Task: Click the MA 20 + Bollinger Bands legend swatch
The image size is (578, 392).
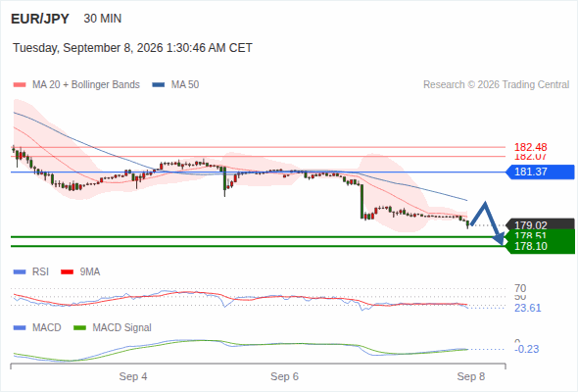Action: pos(20,85)
